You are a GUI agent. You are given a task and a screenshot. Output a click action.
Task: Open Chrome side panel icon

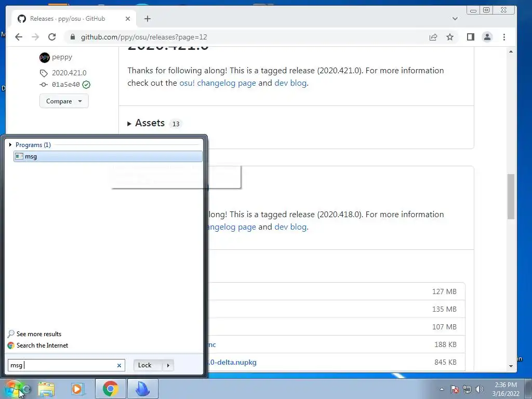click(x=471, y=37)
